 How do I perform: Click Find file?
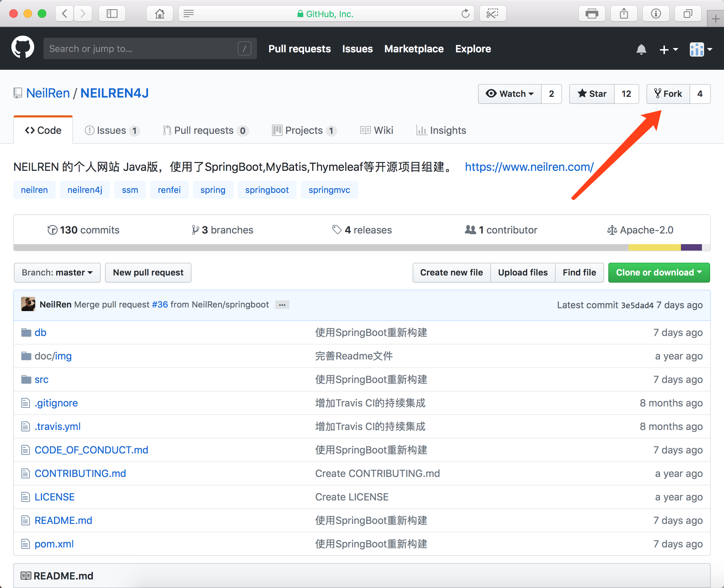coord(579,273)
